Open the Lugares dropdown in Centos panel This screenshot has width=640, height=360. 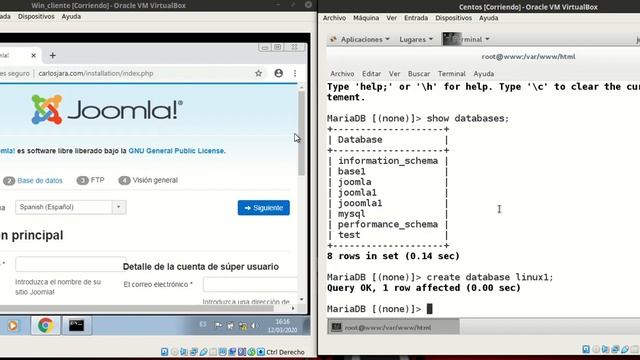pos(416,39)
